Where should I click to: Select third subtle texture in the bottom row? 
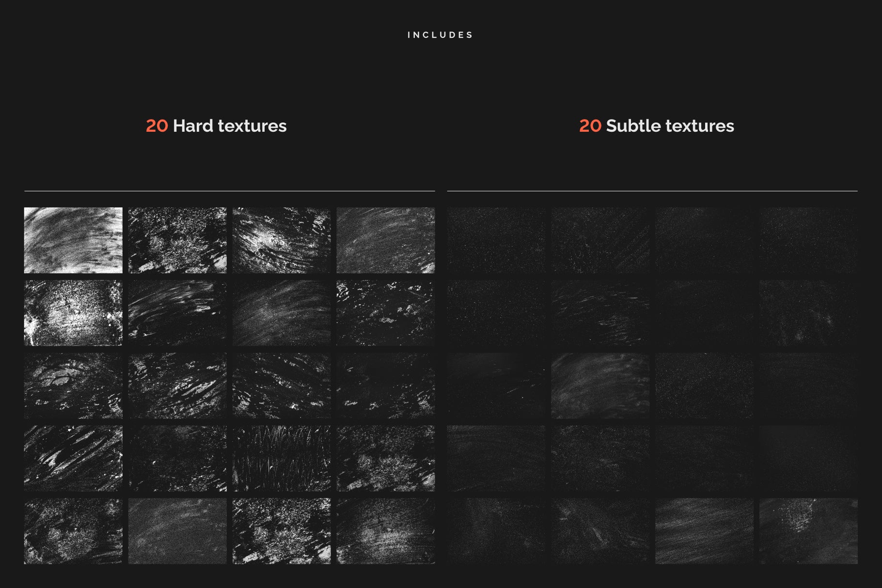704,531
